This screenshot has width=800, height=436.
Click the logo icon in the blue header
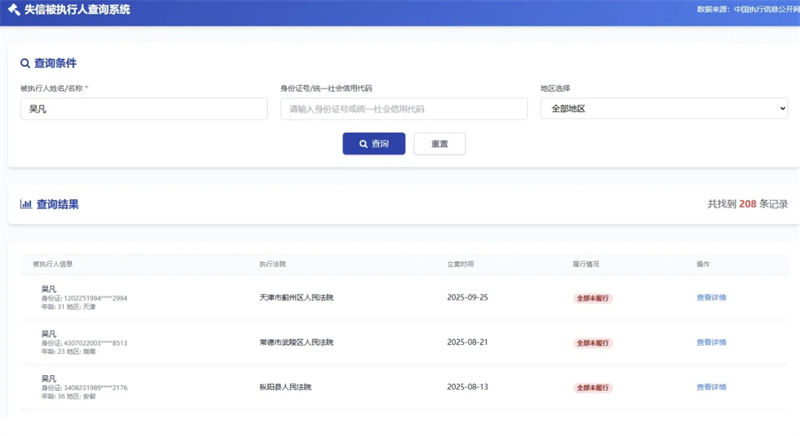[13, 10]
